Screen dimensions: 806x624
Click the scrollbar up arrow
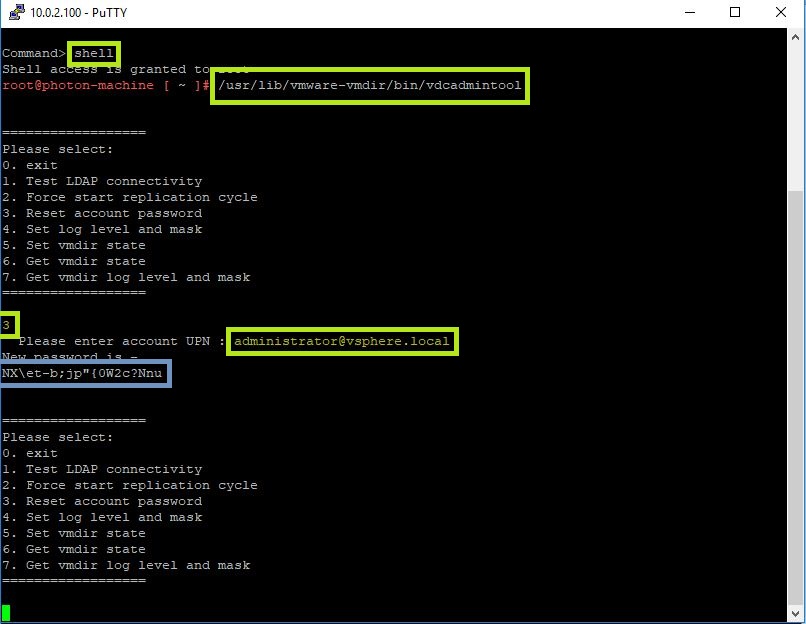click(x=796, y=38)
